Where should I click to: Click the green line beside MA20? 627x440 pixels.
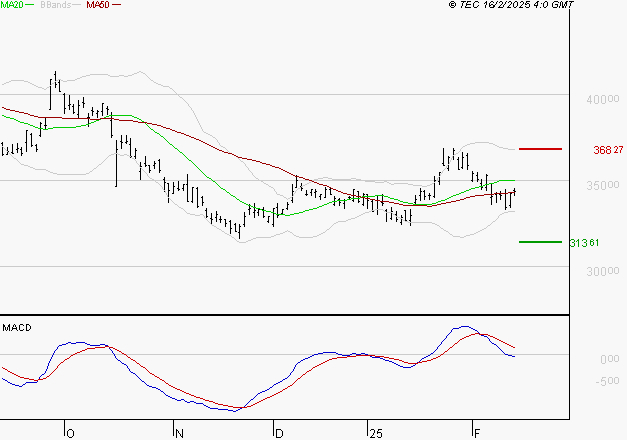coord(30,6)
